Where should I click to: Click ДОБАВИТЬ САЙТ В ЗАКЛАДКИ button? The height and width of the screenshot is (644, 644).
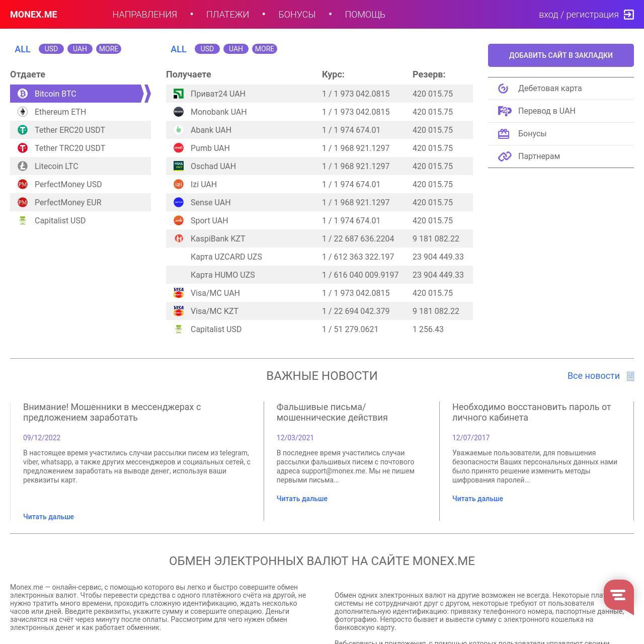click(561, 55)
